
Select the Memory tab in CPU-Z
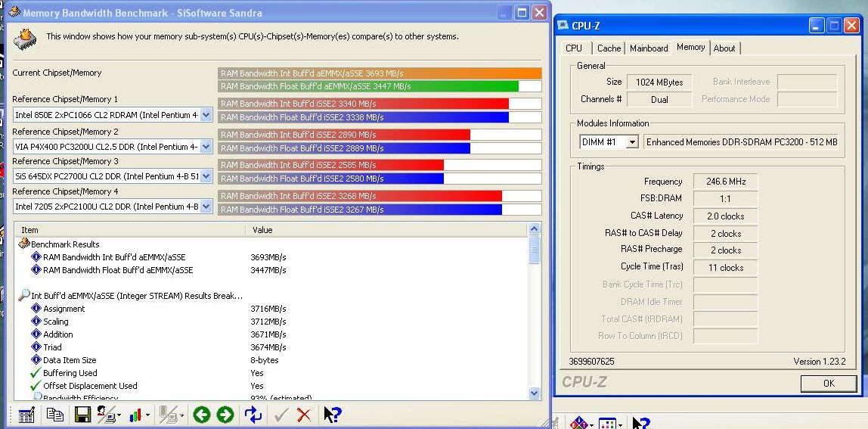pos(691,47)
